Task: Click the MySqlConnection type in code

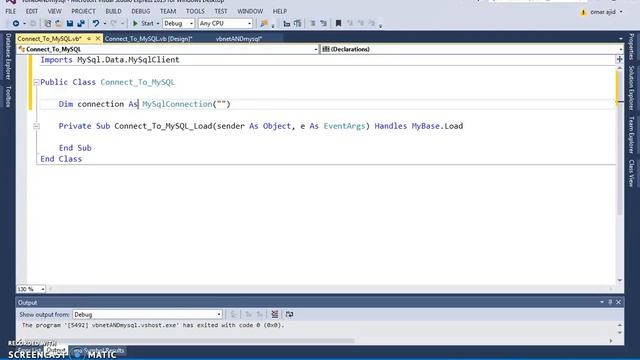Action: pos(177,104)
